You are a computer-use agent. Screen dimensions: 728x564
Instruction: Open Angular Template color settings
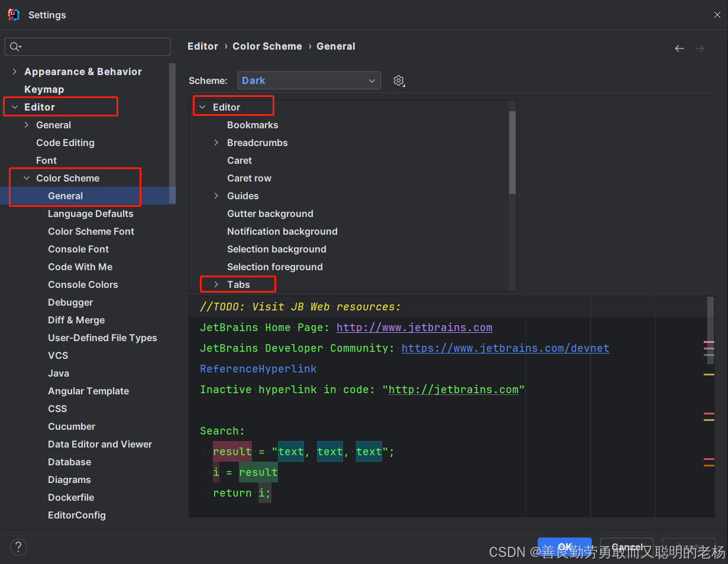88,391
